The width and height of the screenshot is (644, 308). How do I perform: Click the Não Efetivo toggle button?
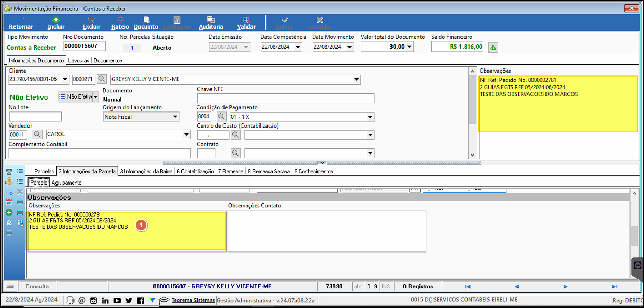tap(76, 96)
